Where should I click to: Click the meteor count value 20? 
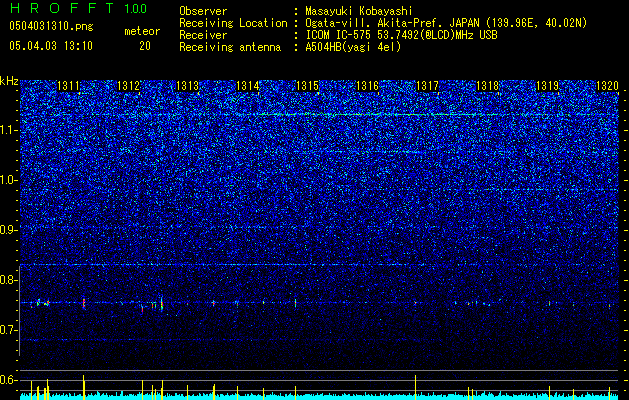pyautogui.click(x=145, y=46)
